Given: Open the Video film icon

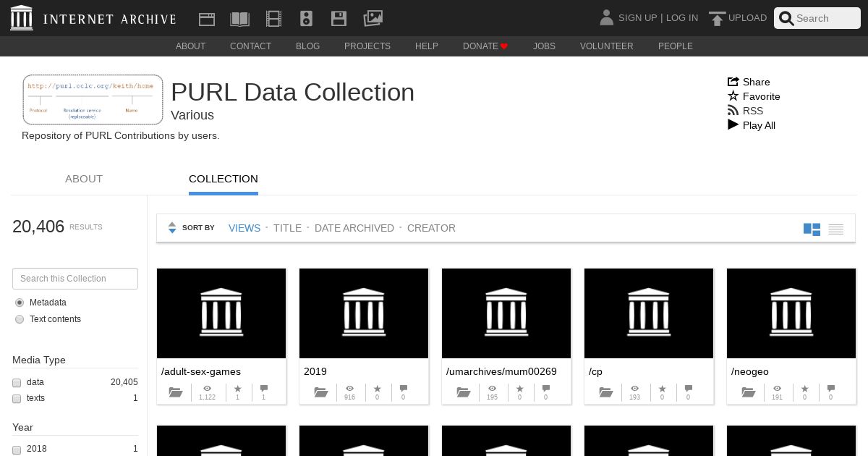Looking at the screenshot, I should [x=273, y=19].
